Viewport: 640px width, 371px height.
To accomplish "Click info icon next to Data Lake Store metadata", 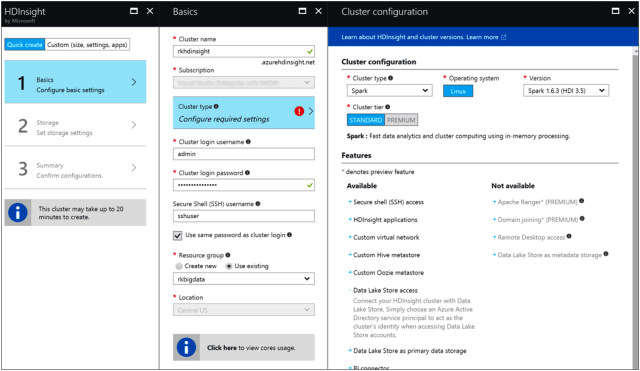I will pos(606,254).
